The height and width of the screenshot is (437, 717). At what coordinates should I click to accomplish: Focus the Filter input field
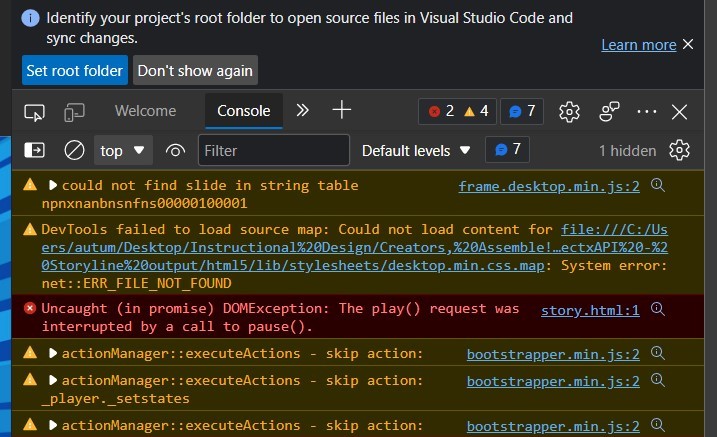[x=273, y=150]
